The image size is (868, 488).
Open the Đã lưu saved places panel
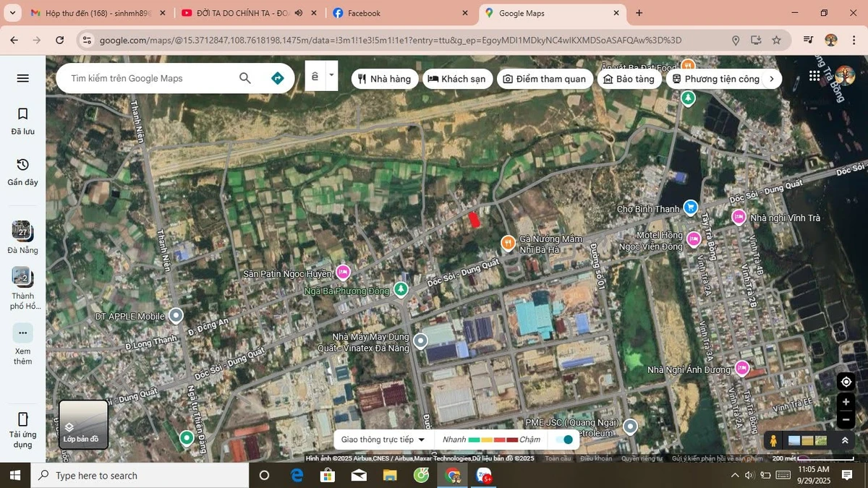(22, 121)
